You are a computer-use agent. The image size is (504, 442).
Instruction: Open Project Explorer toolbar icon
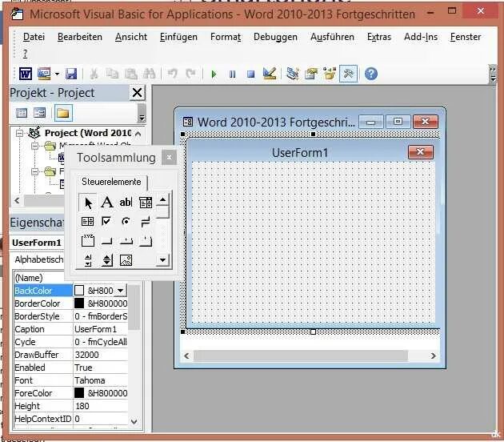[293, 74]
